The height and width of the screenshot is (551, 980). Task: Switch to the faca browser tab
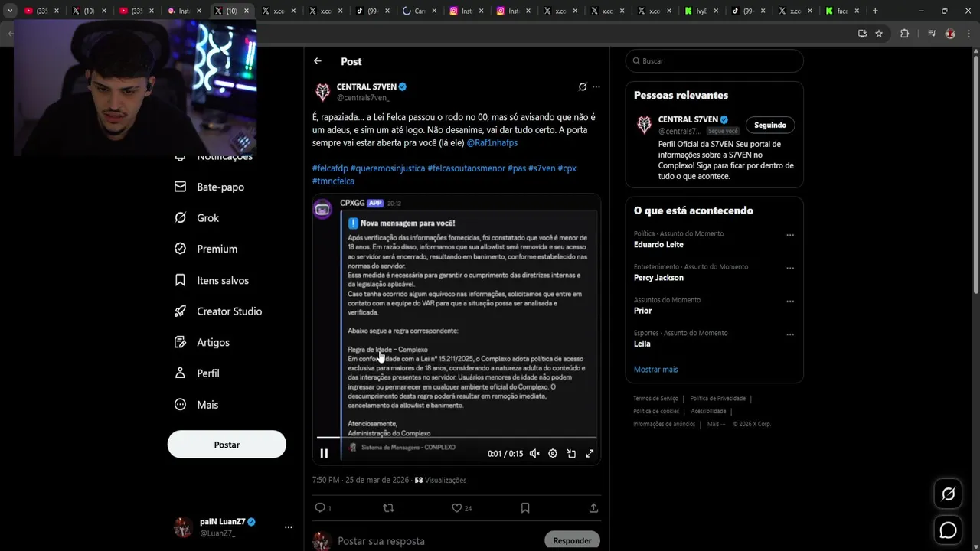841,11
